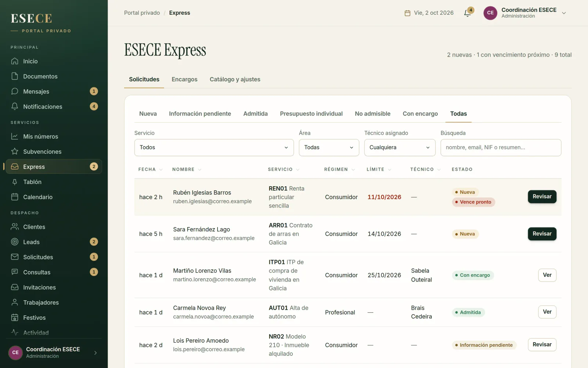Image resolution: width=588 pixels, height=368 pixels.
Task: Click the Consultas message icon
Action: 15,272
